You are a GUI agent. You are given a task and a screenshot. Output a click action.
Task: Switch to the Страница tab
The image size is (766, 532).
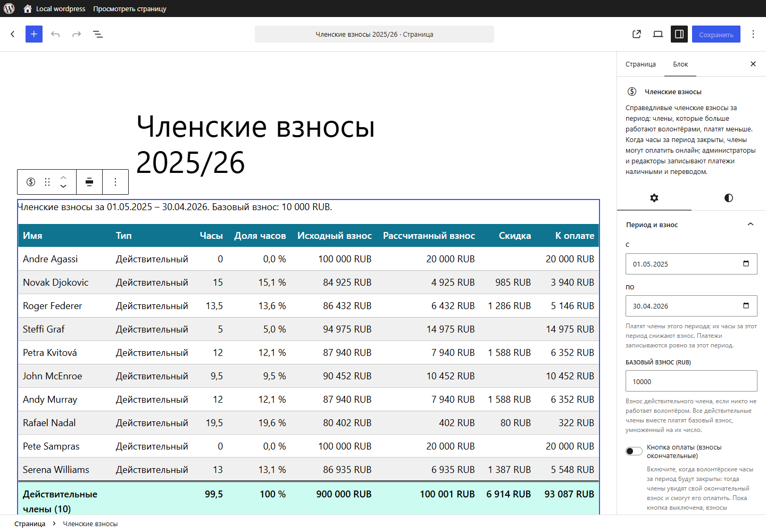click(x=640, y=64)
